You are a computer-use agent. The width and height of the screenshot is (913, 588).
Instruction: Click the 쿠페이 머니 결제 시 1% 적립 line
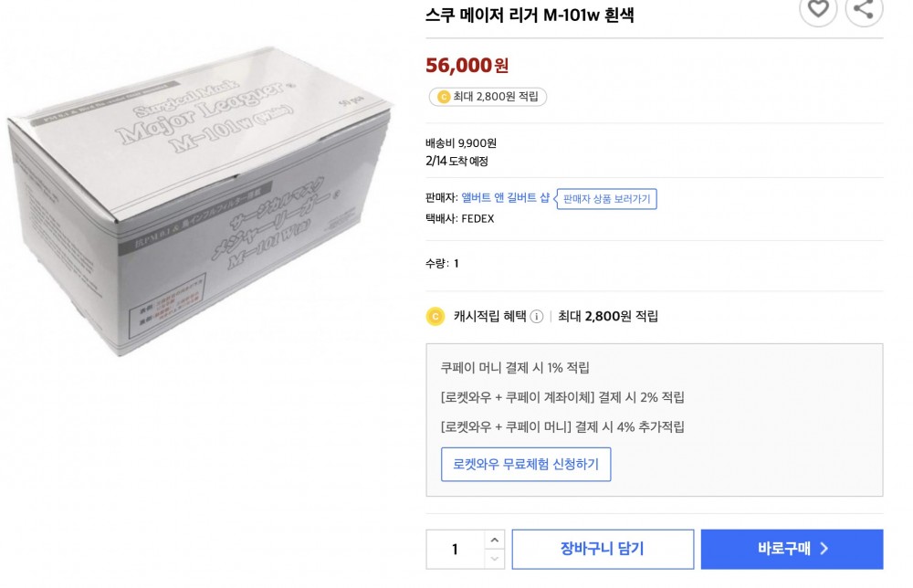515,368
